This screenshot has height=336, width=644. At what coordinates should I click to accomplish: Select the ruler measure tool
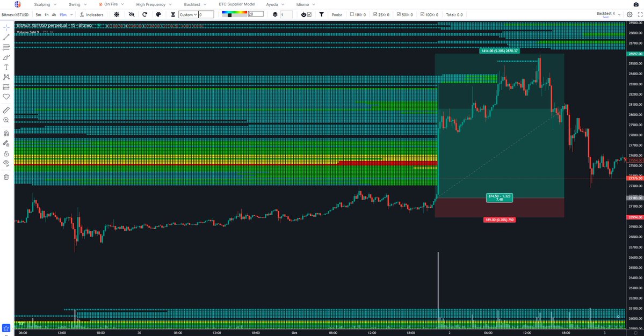click(6, 110)
